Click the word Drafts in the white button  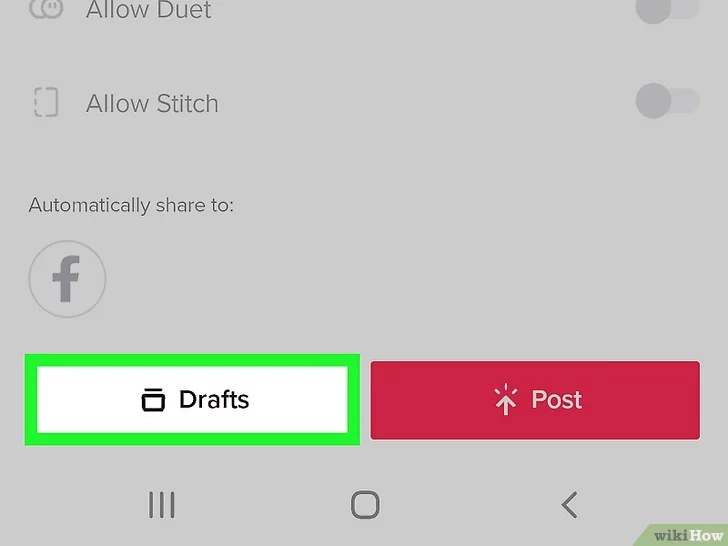[214, 400]
